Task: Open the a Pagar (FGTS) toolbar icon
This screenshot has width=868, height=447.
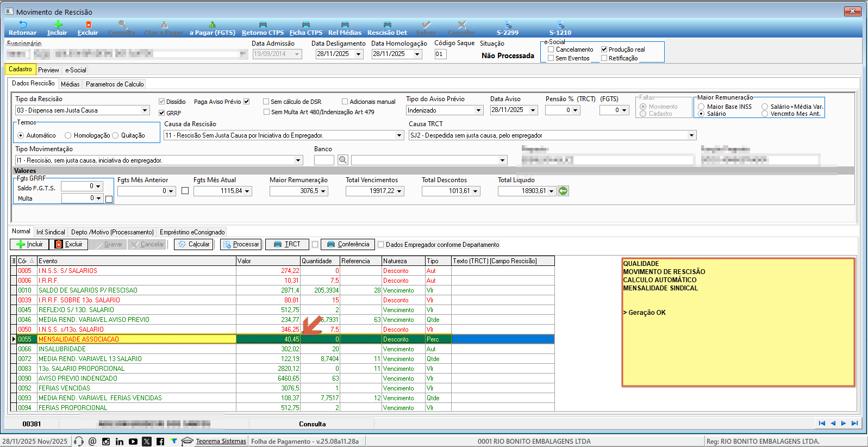Action: point(213,25)
